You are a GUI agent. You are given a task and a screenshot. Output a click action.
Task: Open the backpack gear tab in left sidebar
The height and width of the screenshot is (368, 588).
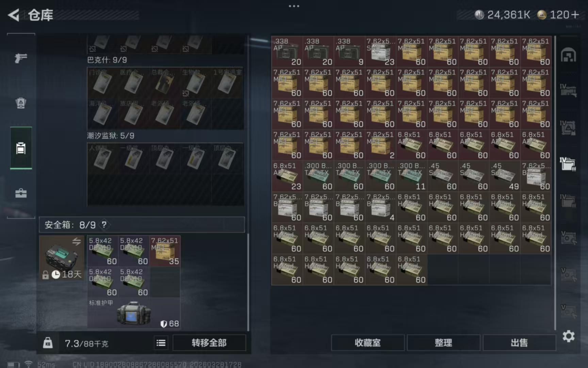21,103
